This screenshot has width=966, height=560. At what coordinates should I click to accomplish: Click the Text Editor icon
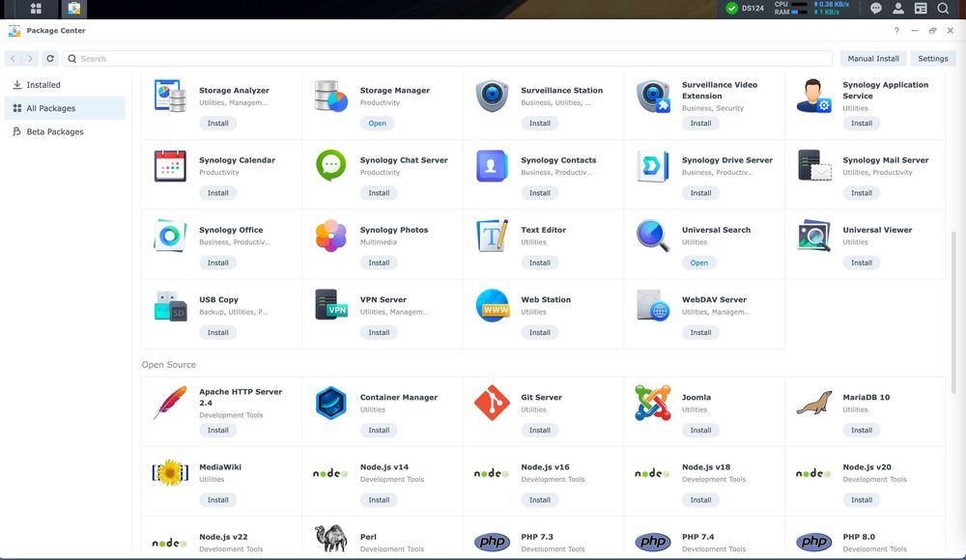coord(492,236)
